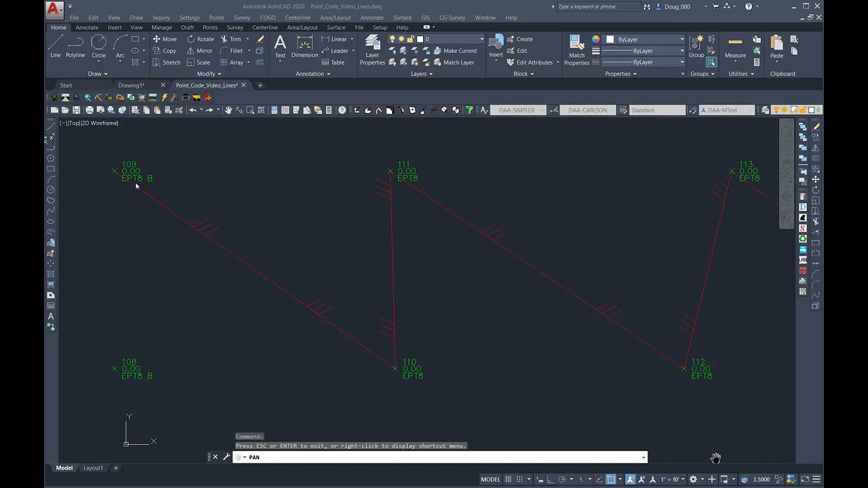Click the Linear dimension button

[x=334, y=39]
